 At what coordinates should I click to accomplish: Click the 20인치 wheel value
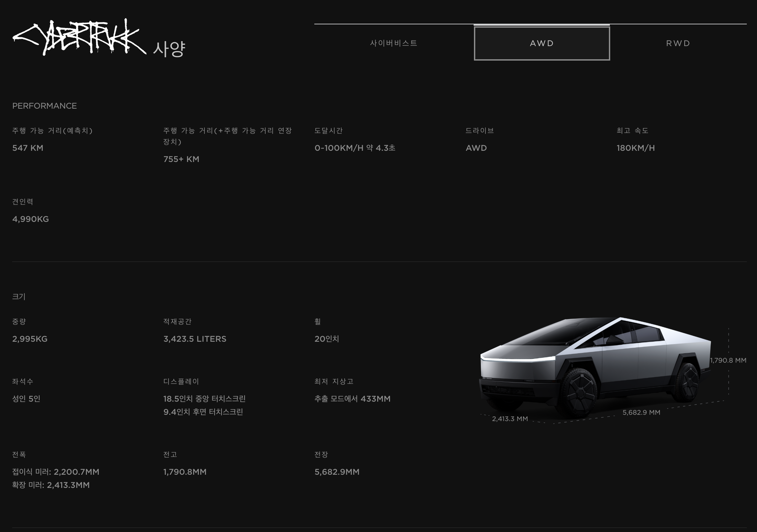(327, 339)
